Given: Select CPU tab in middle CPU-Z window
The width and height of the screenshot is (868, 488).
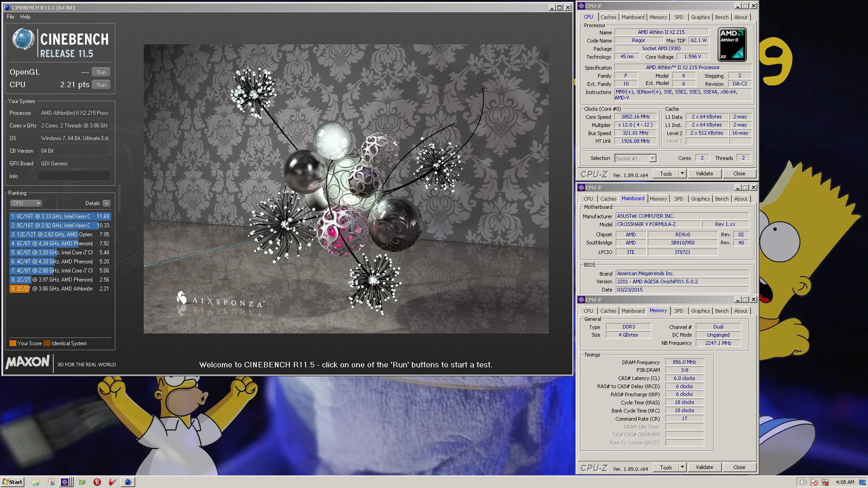Looking at the screenshot, I should tap(588, 199).
